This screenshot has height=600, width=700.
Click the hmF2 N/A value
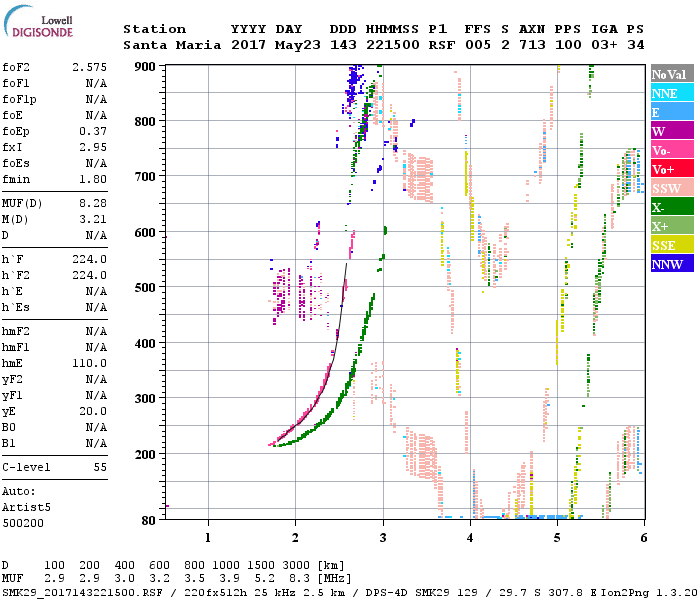(97, 331)
